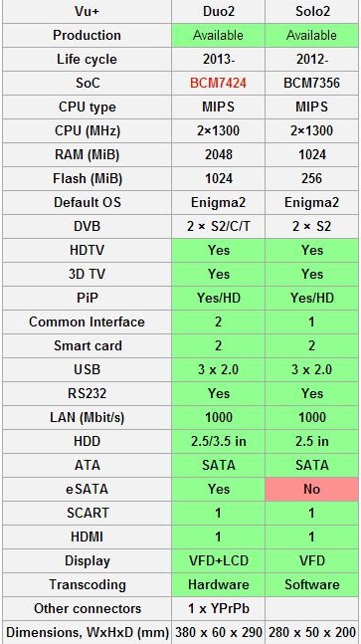Click the '2 × S2/C/T' DVB cell
Image resolution: width=361 pixels, height=644 pixels.
218,226
